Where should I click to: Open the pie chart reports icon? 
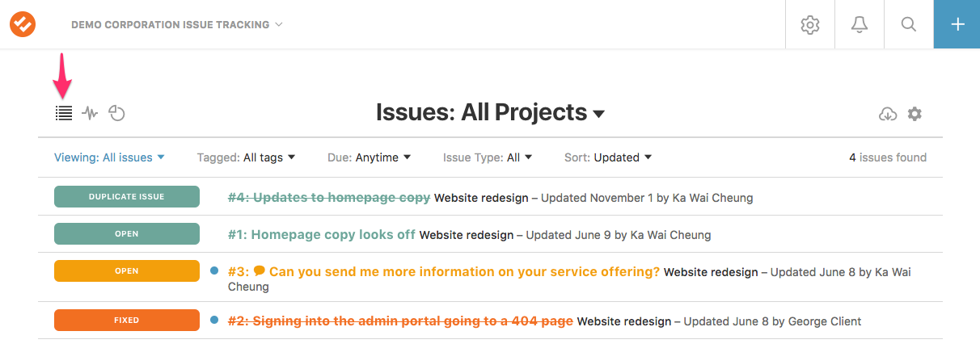(x=117, y=113)
